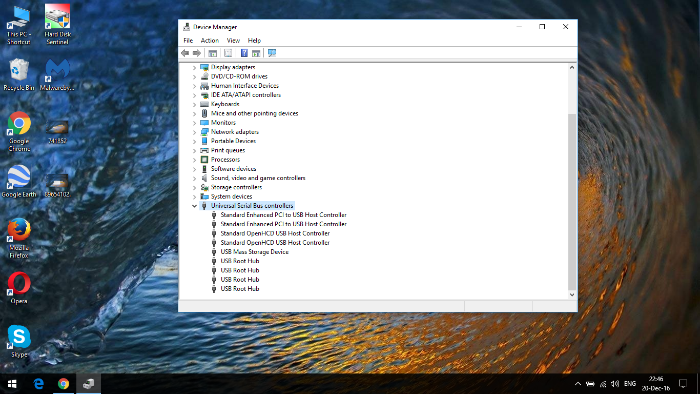Expand Sound, video and game controllers node

click(194, 178)
